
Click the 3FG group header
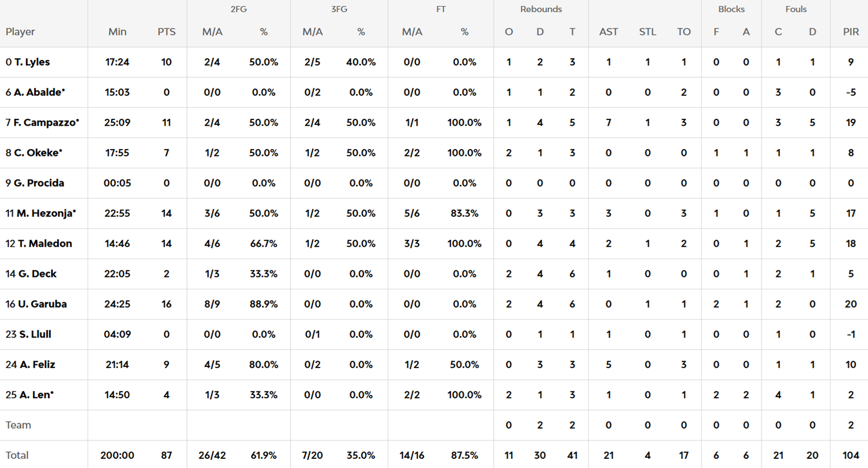339,9
